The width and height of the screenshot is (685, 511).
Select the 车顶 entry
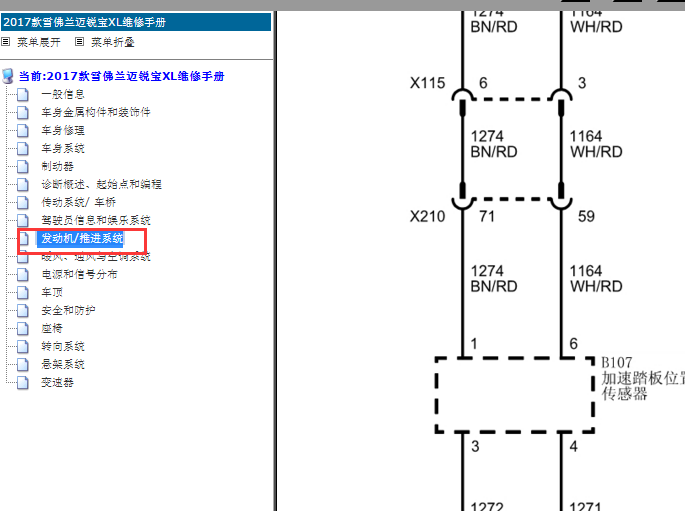52,292
